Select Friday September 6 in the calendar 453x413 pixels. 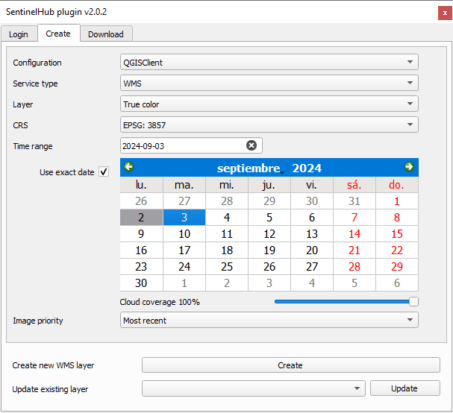pos(312,217)
